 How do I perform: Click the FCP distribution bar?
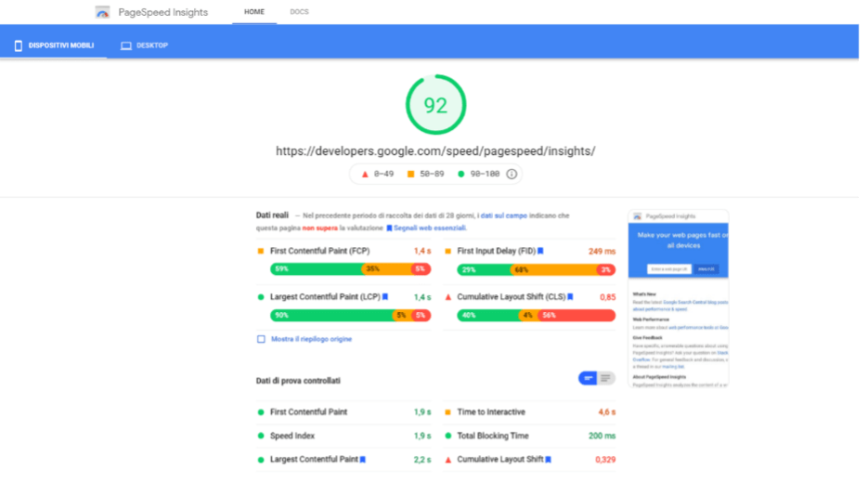click(x=350, y=269)
